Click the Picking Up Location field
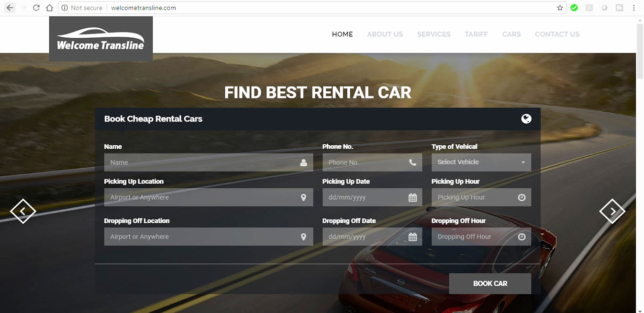 (x=209, y=197)
